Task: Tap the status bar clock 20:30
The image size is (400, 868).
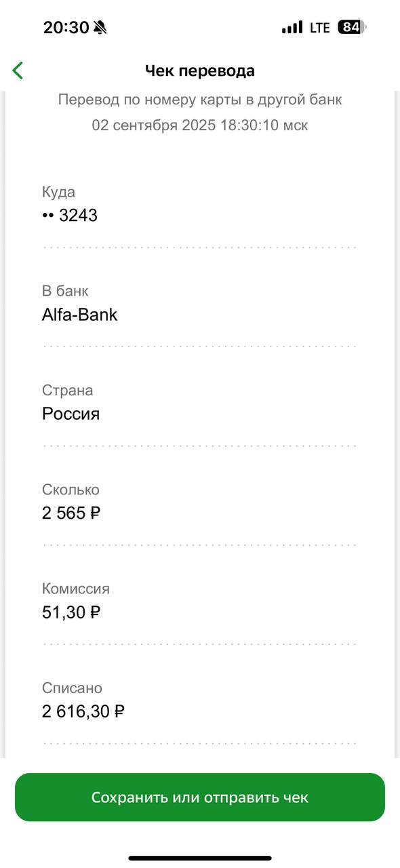Action: tap(66, 27)
